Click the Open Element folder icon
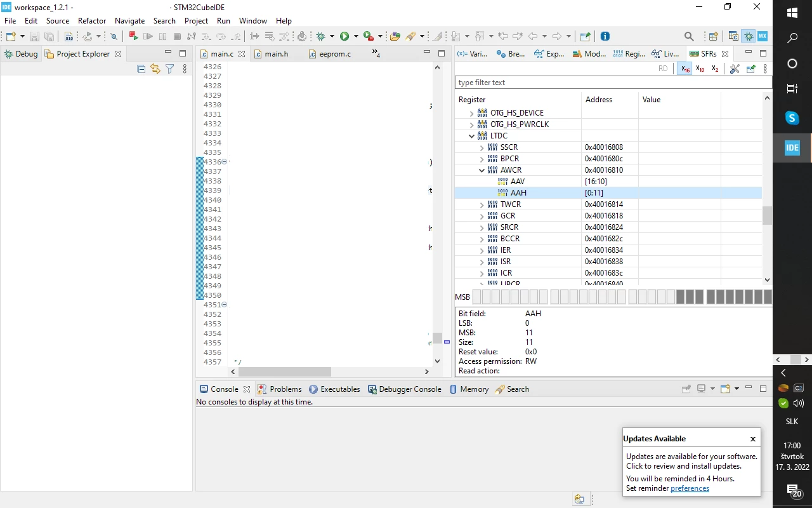The width and height of the screenshot is (812, 508). (x=395, y=36)
